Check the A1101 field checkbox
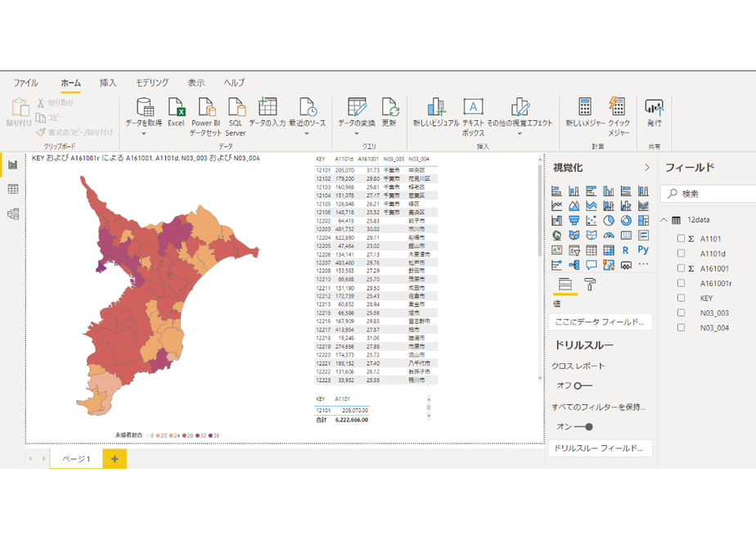Viewport: 756px width, 540px height. pos(681,238)
